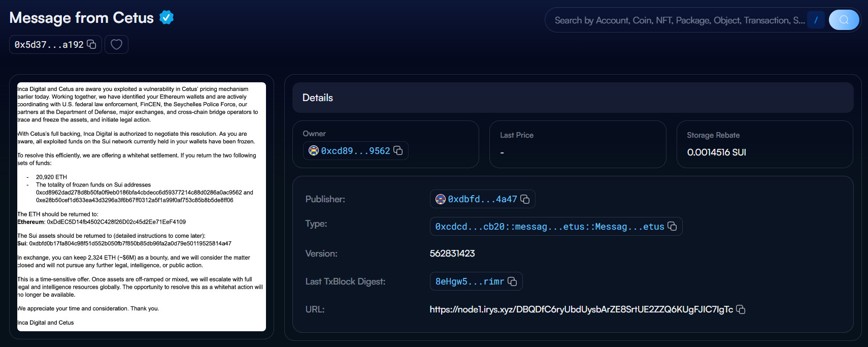Select the storage rebate 0.0014516 SUI
Viewport: 868px width, 347px height.
[716, 152]
